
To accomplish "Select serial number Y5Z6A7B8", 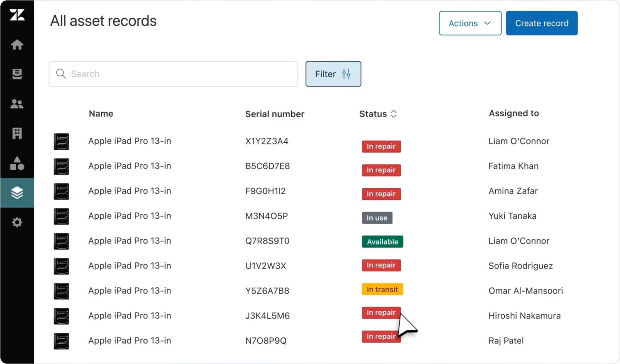I will click(267, 291).
